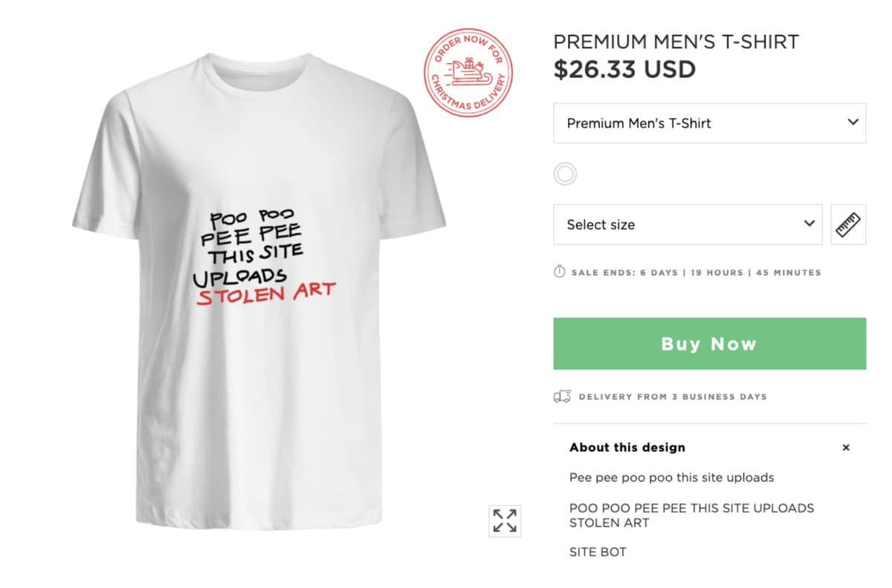
Task: Open the Select size dropdown
Action: (688, 224)
